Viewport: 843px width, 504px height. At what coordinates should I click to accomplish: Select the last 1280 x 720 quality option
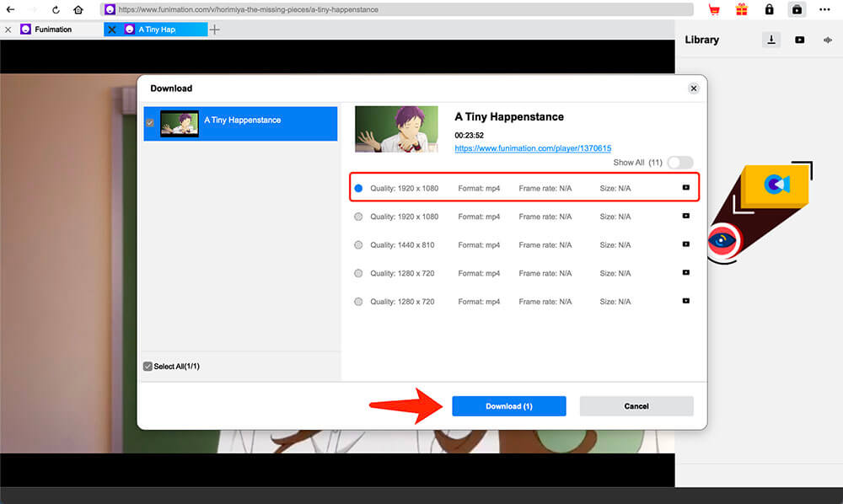pyautogui.click(x=358, y=301)
